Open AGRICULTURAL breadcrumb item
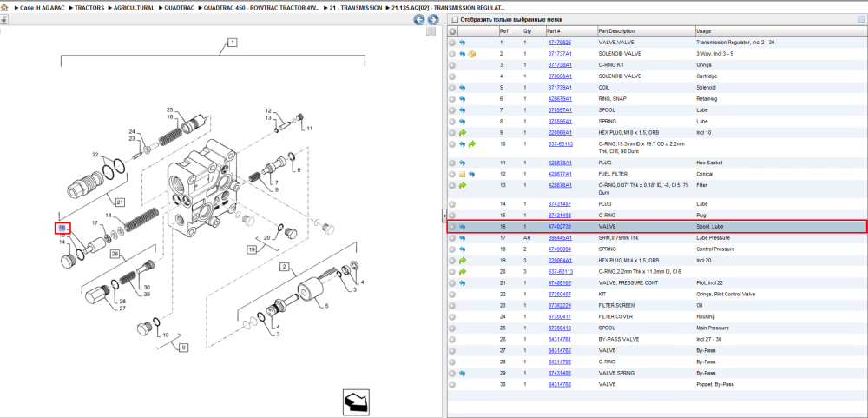Viewport: 868px width, 418px height. pyautogui.click(x=134, y=9)
